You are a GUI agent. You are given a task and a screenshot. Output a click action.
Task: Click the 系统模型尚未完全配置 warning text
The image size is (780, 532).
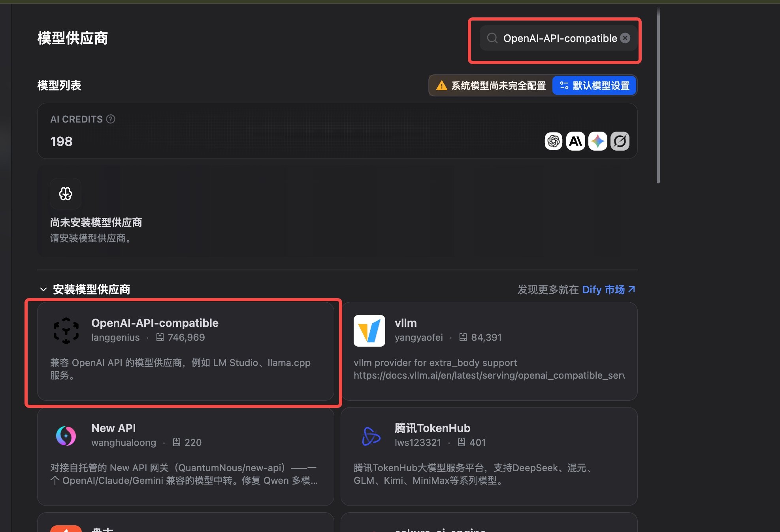[x=498, y=86]
